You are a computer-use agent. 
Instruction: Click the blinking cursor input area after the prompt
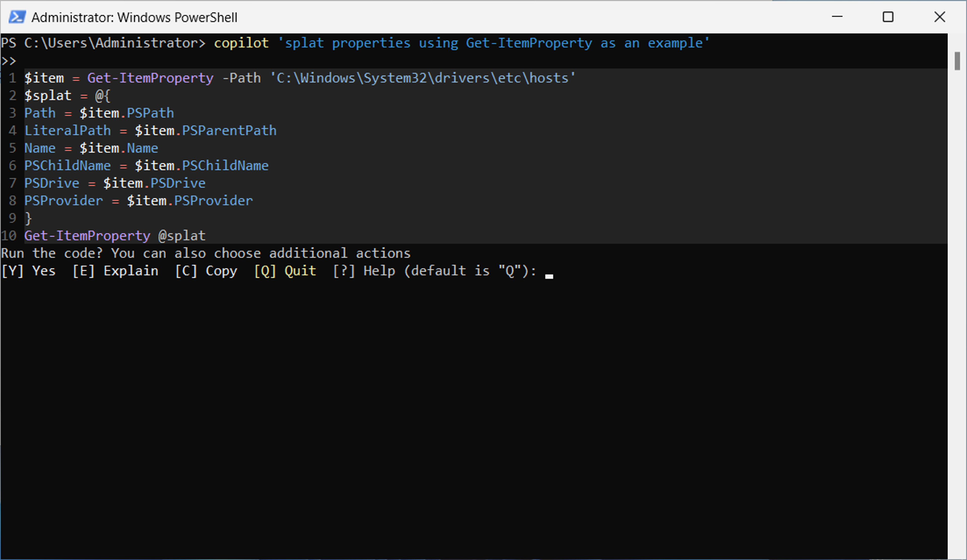pos(549,276)
